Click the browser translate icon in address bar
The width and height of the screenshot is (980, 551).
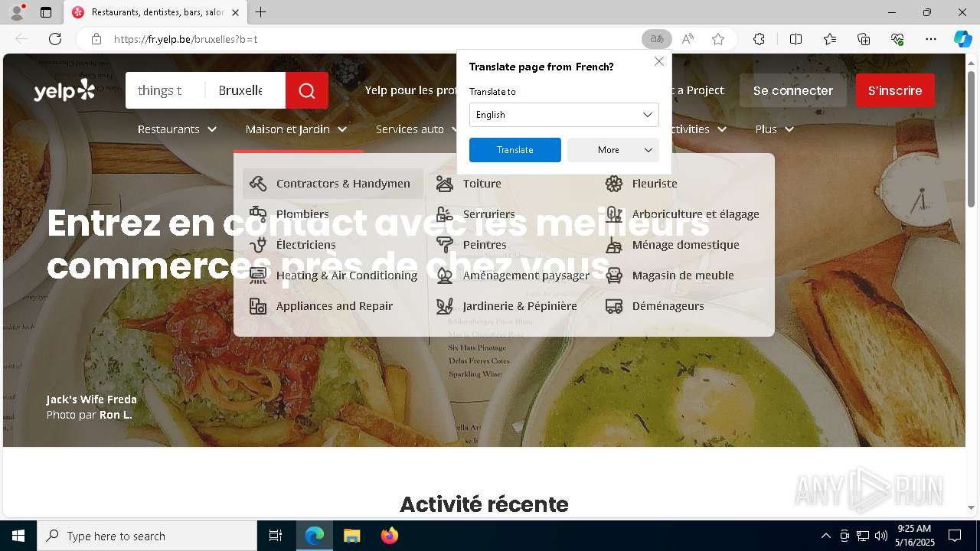point(657,39)
